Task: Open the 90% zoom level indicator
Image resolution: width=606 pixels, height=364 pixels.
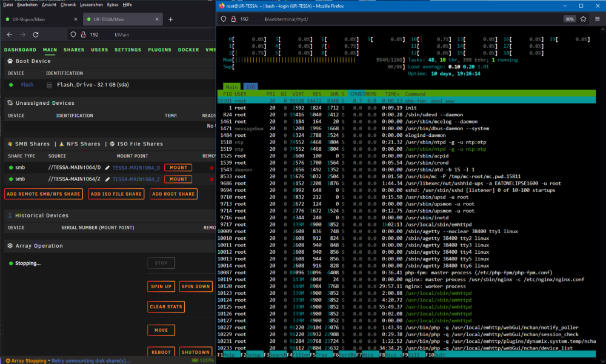Action: point(569,19)
